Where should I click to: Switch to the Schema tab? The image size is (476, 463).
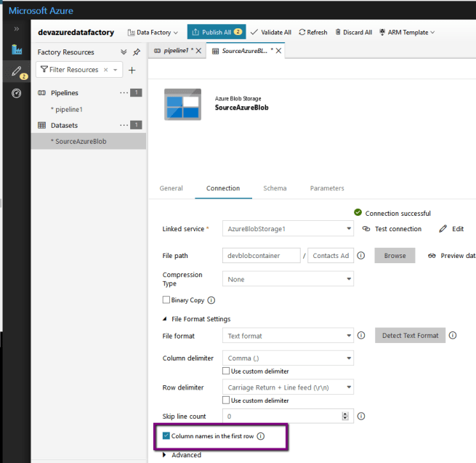275,188
